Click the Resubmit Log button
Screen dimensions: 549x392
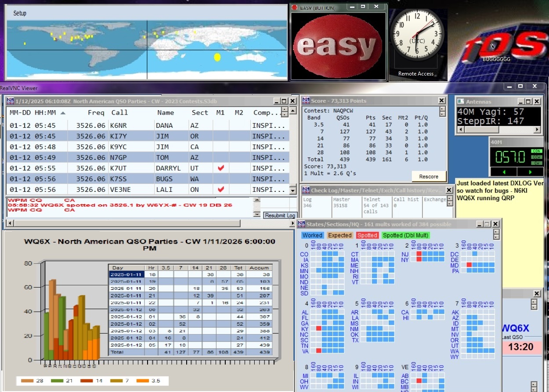(x=279, y=216)
